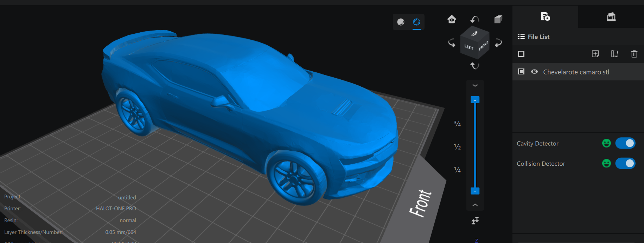The image size is (644, 243).
Task: Jump slider to the ¾ mark
Action: click(x=457, y=124)
